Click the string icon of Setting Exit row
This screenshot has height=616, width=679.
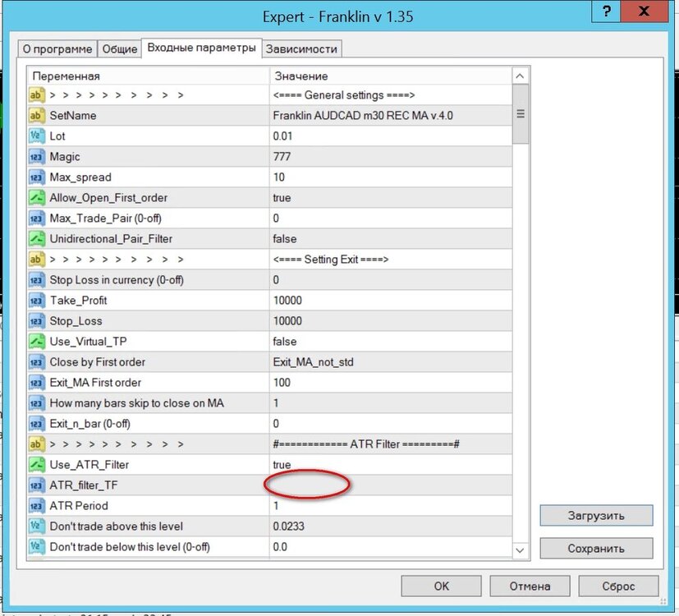36,260
